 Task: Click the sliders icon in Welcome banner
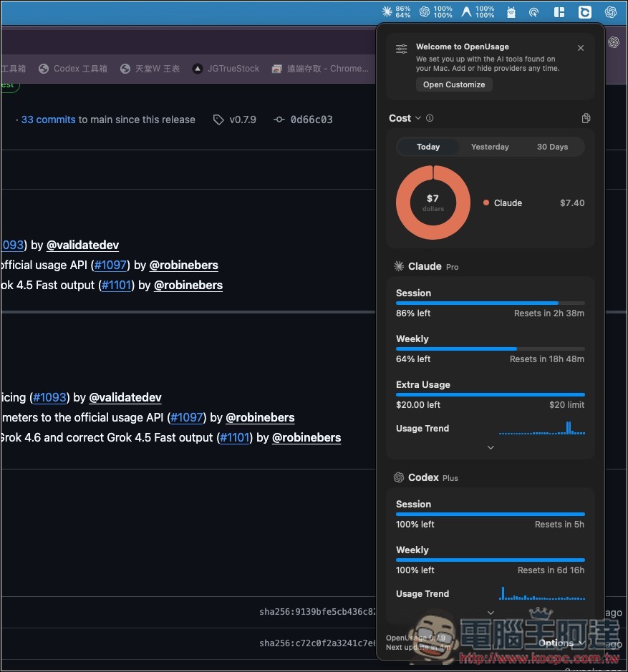[402, 49]
